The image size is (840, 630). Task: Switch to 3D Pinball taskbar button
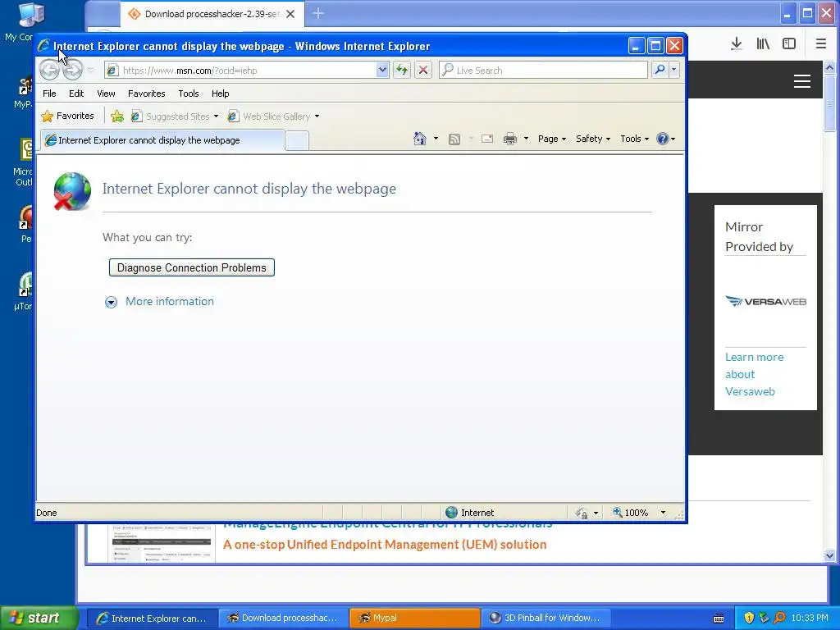click(547, 618)
